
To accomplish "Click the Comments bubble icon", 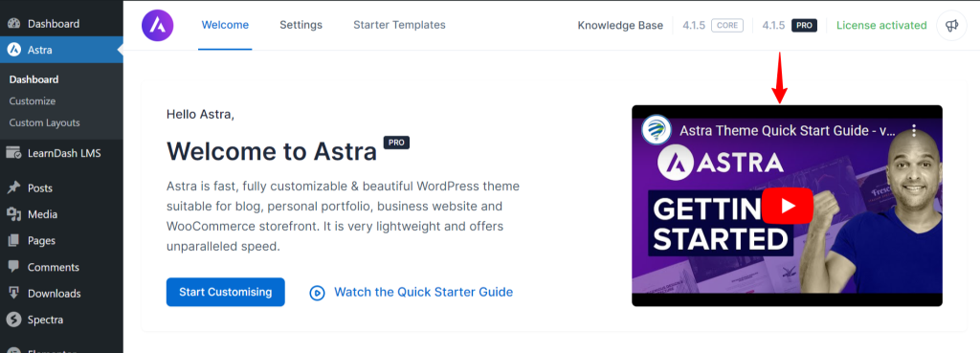I will pos(13,267).
